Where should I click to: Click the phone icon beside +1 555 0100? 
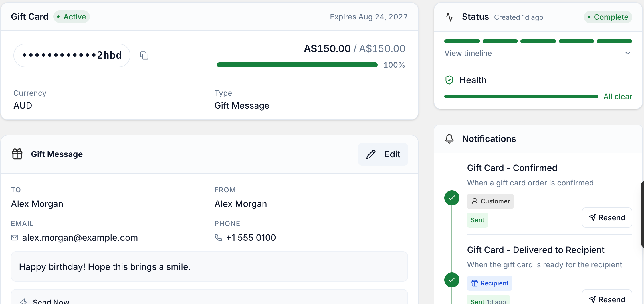pyautogui.click(x=218, y=238)
